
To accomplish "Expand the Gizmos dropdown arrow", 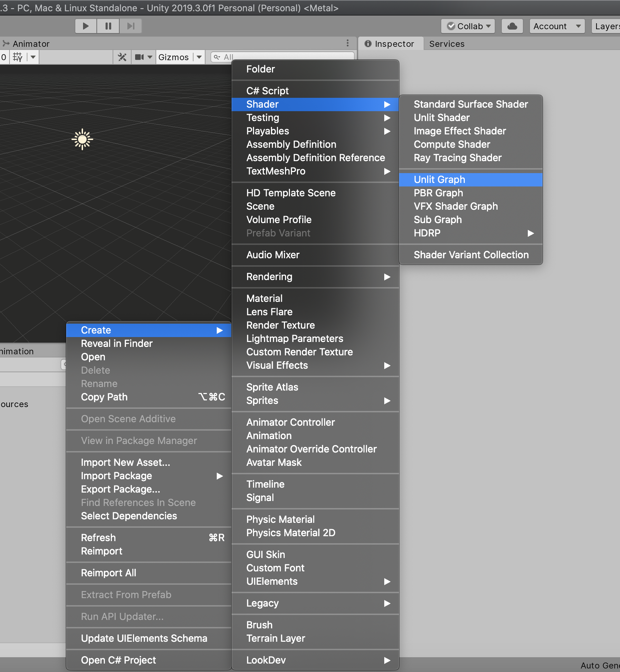I will 199,57.
